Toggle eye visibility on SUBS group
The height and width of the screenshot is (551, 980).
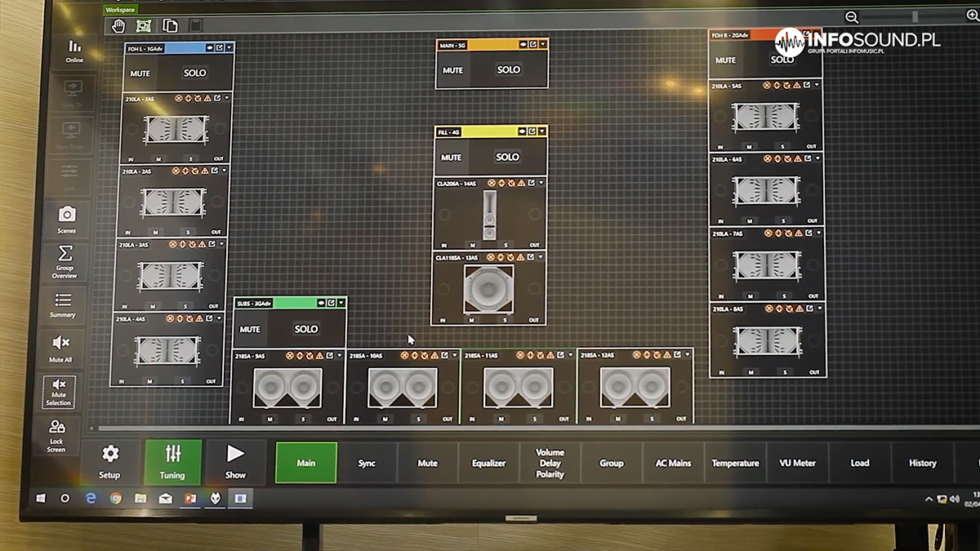(x=322, y=303)
